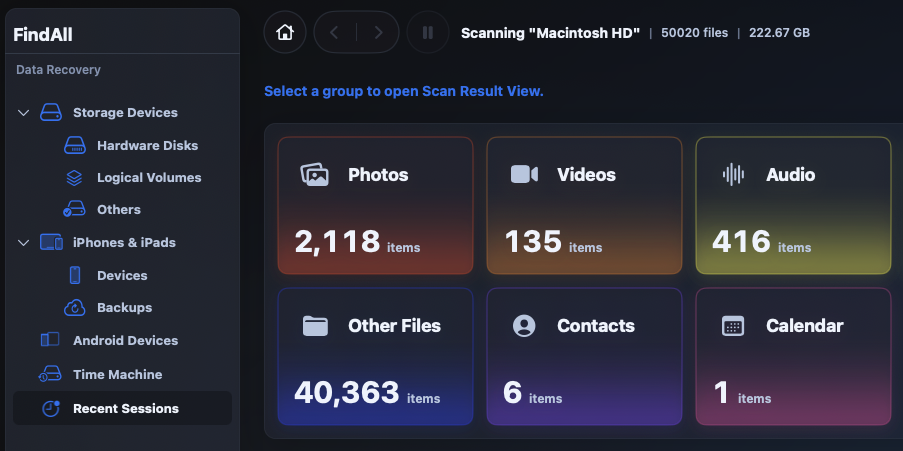
Task: Open the Photos group card
Action: tap(375, 206)
